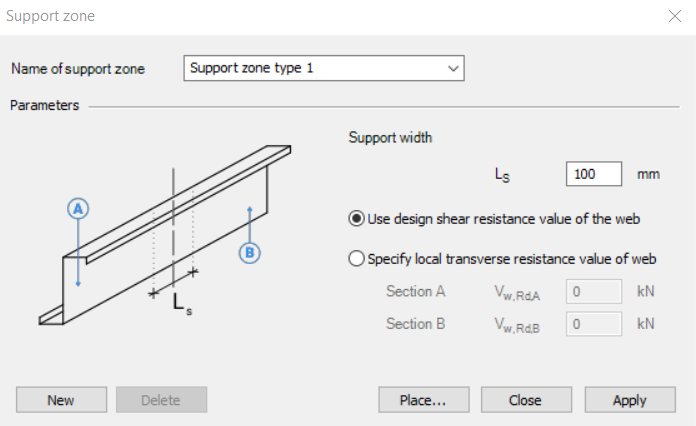Click the Close button
Screen dimensions: 696x426
[526, 400]
